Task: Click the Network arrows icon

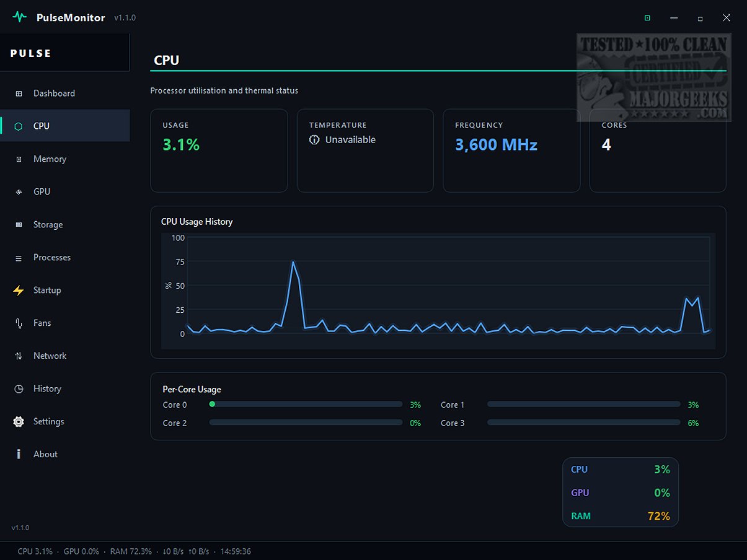Action: tap(19, 356)
